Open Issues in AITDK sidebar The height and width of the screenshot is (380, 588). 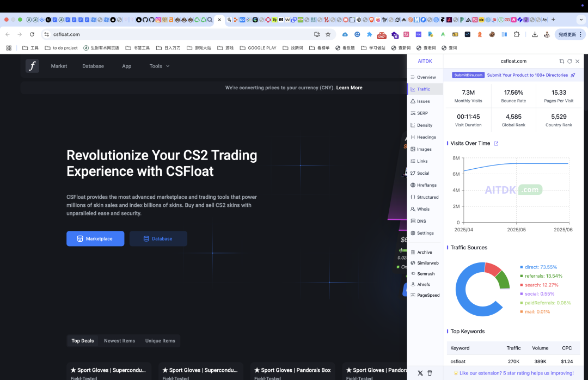(425, 101)
